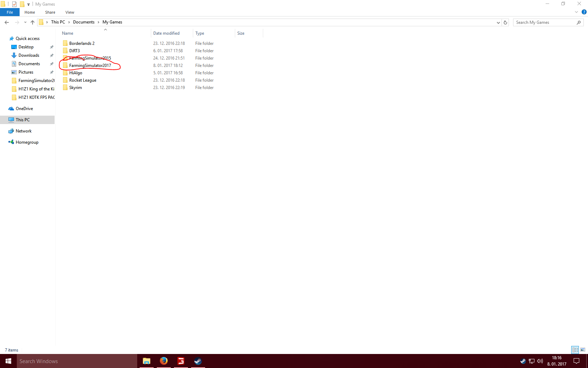The width and height of the screenshot is (588, 368).
Task: Open the Borderlands 2 folder icon
Action: pyautogui.click(x=65, y=43)
